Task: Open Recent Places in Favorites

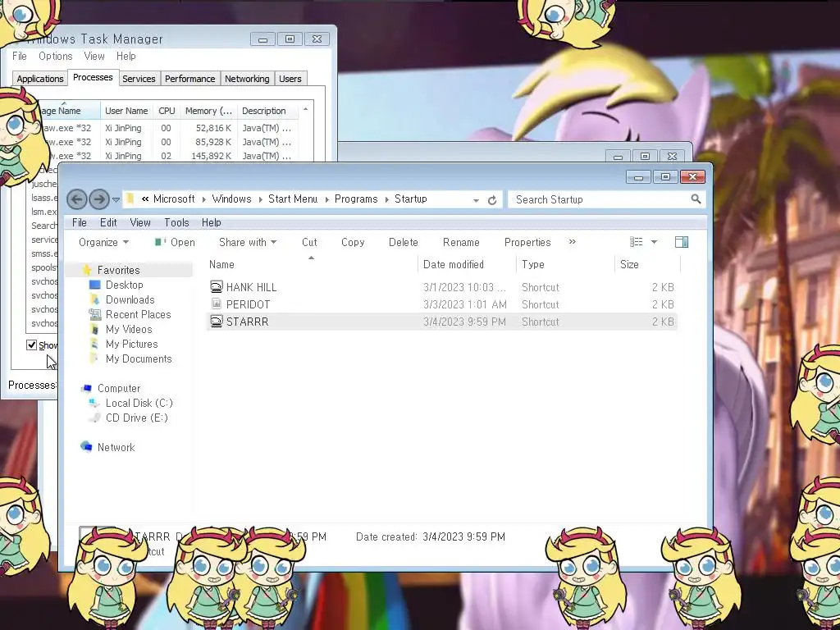Action: click(x=138, y=314)
